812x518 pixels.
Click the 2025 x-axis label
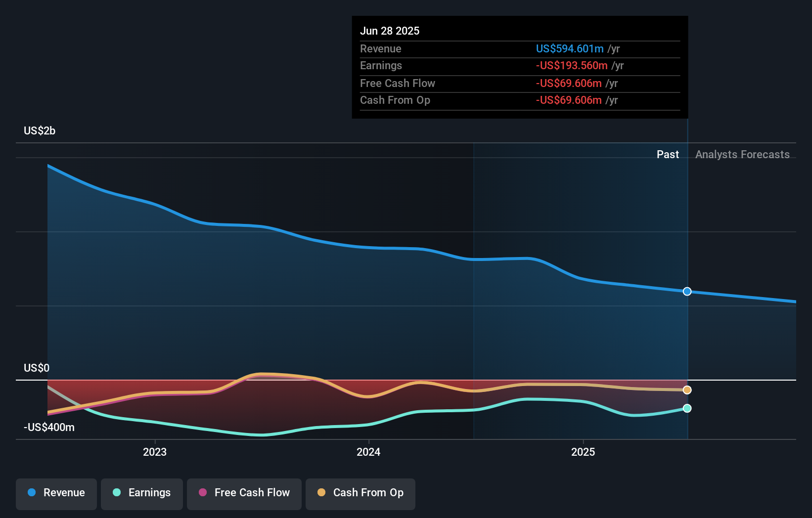point(583,452)
